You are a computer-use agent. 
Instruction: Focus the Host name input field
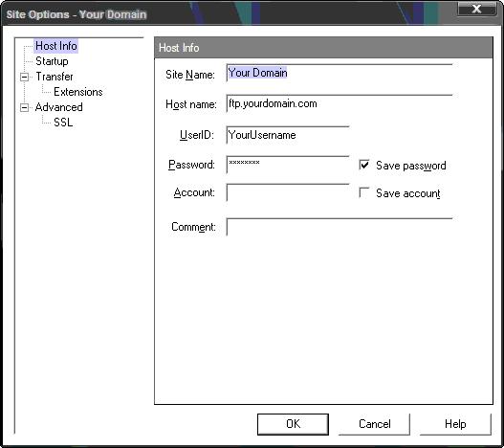(x=340, y=103)
